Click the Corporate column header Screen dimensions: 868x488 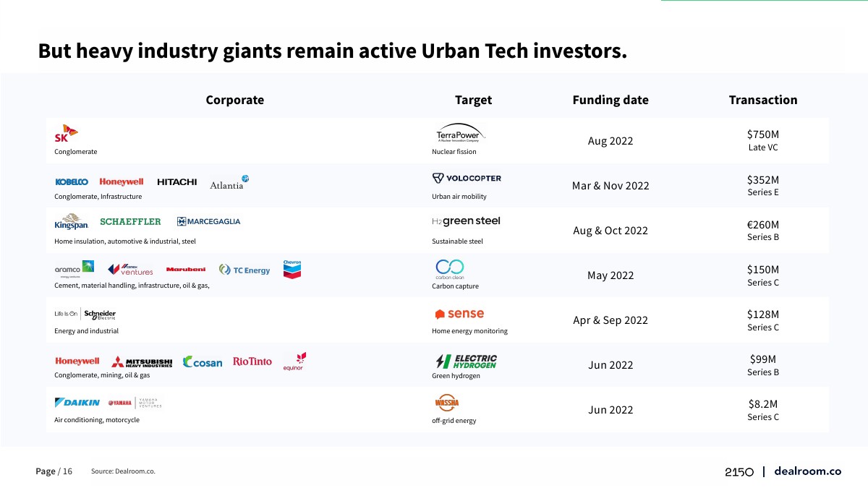coord(235,100)
